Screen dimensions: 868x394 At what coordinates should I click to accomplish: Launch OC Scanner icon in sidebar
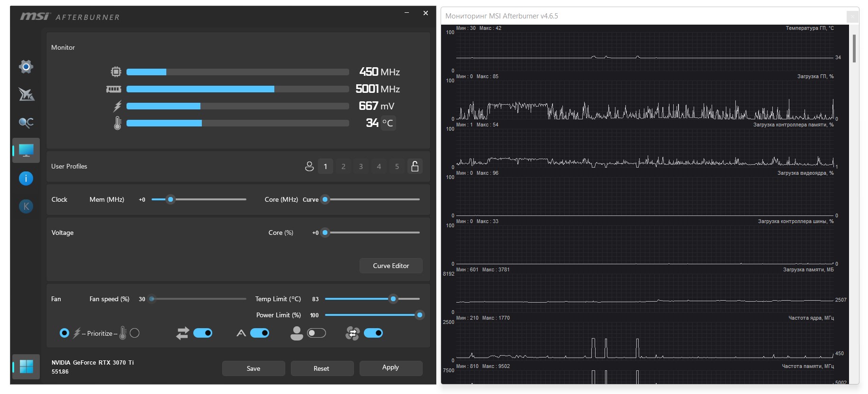point(26,123)
